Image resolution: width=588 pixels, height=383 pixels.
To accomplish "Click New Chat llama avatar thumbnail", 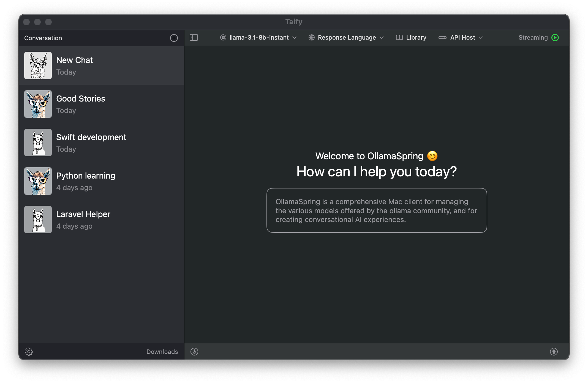I will pos(38,65).
